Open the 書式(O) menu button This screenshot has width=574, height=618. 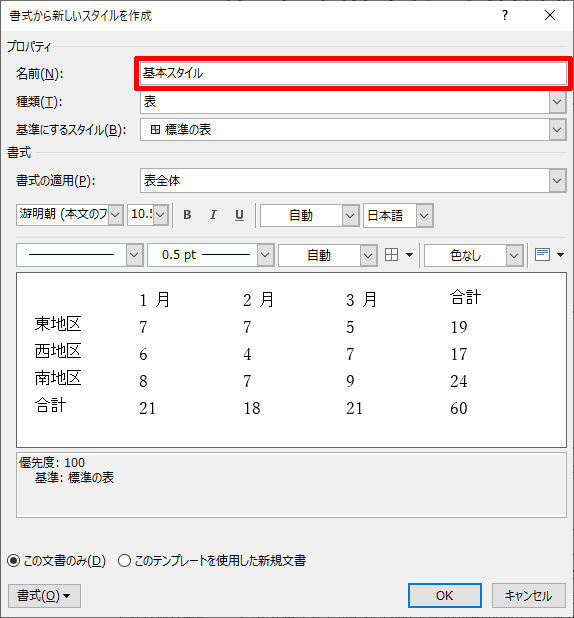[44, 596]
